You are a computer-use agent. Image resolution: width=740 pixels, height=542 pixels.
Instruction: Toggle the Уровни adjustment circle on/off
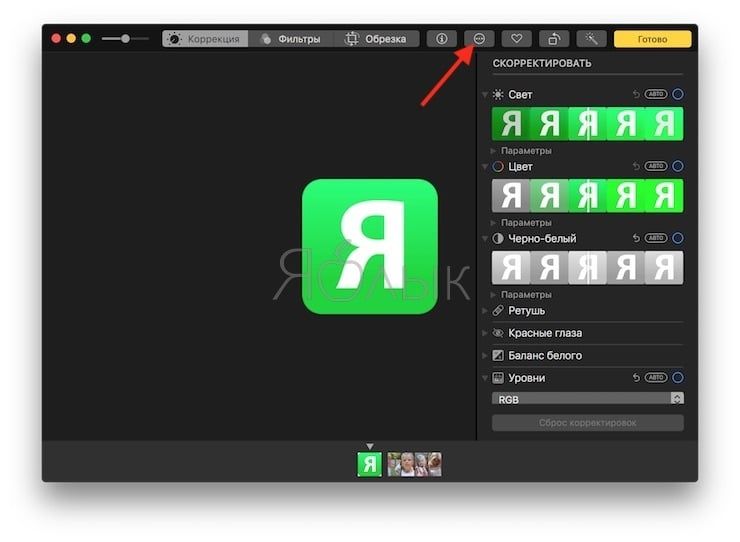click(678, 377)
